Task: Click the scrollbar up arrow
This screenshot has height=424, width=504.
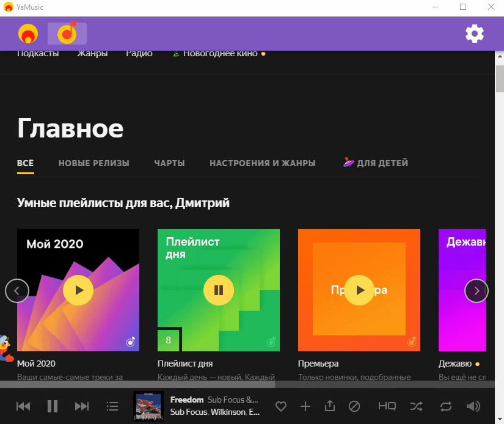Action: tap(500, 56)
